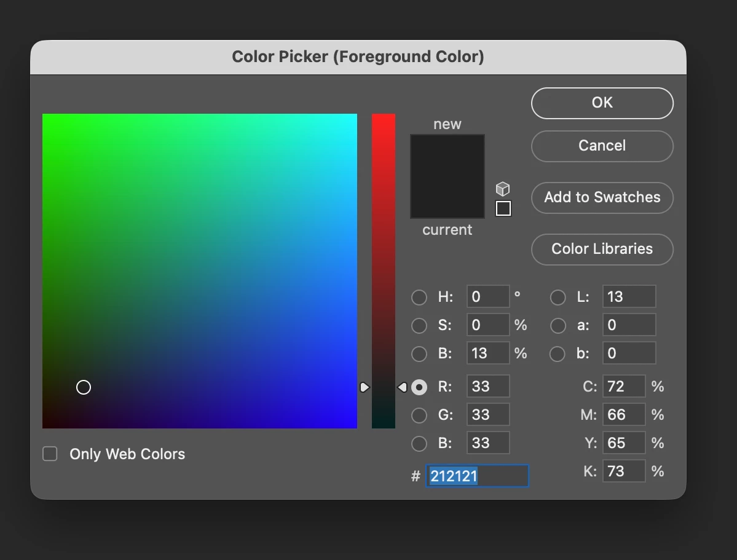Click the left slider arrow on color strip
This screenshot has width=737, height=560.
pos(365,387)
